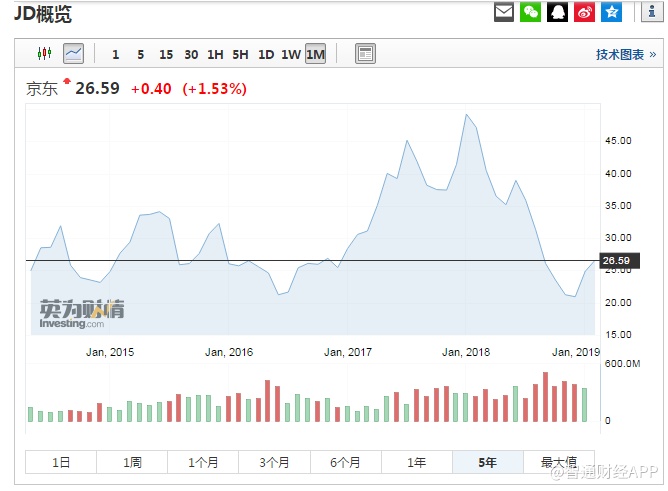The height and width of the screenshot is (491, 668).
Task: Set interval to 1W
Action: pos(291,55)
